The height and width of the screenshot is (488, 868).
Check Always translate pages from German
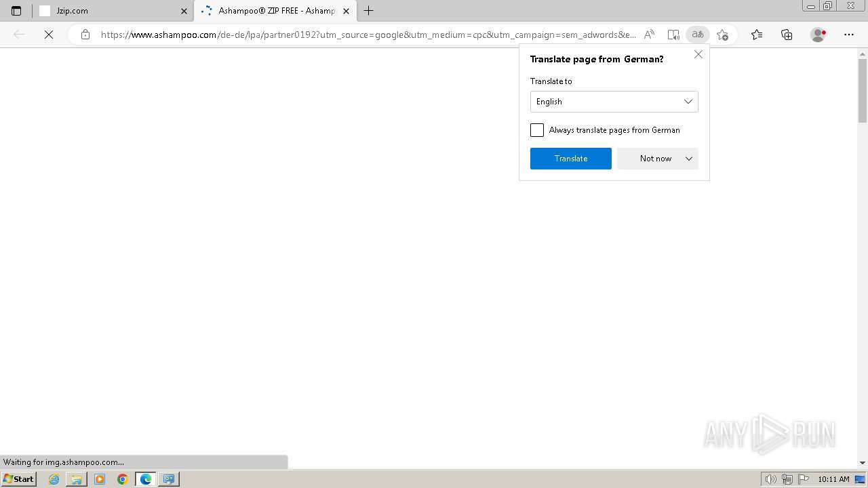(x=537, y=130)
